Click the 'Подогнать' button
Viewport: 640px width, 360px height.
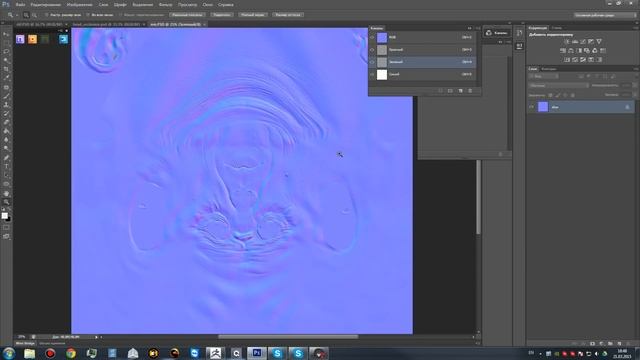[x=222, y=15]
